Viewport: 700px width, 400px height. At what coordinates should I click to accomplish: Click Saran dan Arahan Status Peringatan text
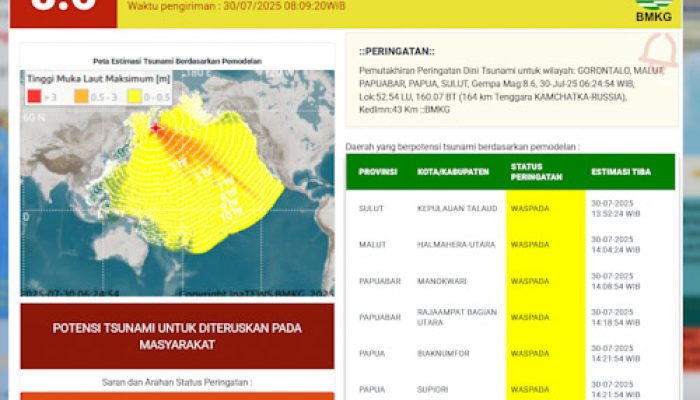point(177,382)
